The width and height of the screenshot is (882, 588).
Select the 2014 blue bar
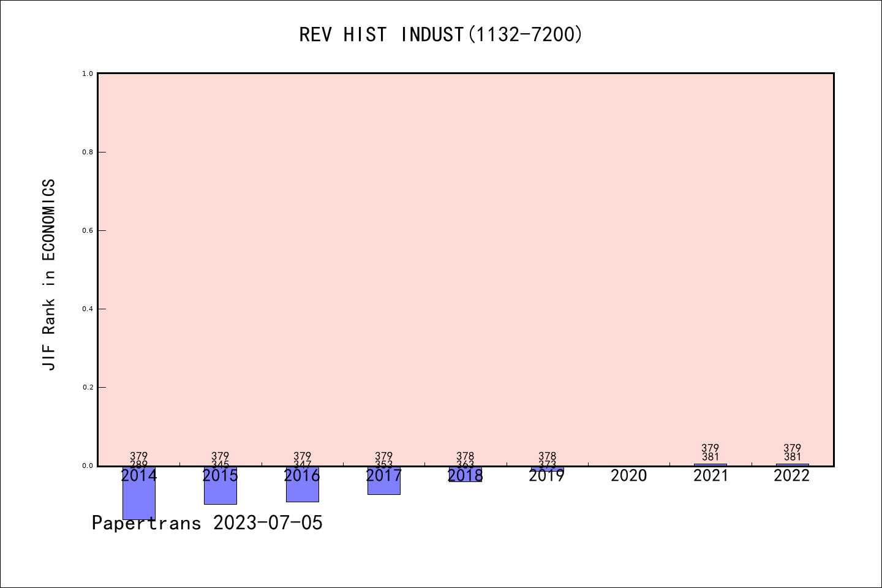click(x=139, y=492)
